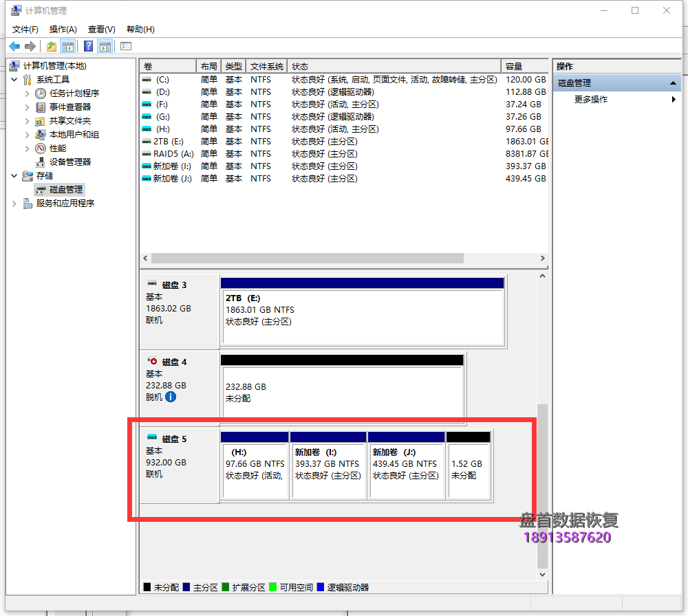Viewport: 688px width, 616px height.
Task: Click the volume list scroll left arrow
Action: pyautogui.click(x=146, y=258)
